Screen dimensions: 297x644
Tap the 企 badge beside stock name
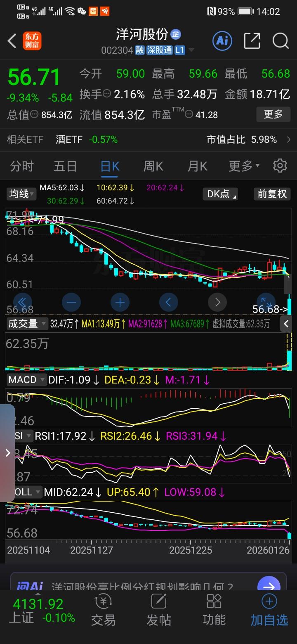click(x=176, y=34)
